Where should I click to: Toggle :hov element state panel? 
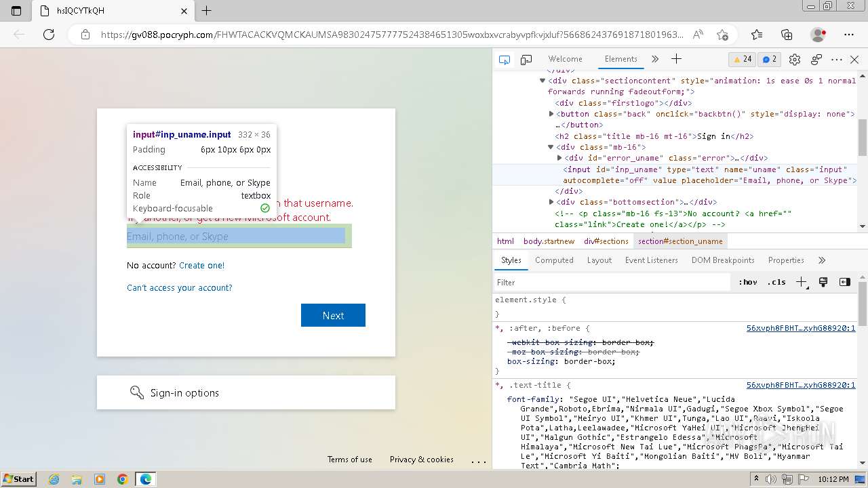click(x=748, y=282)
